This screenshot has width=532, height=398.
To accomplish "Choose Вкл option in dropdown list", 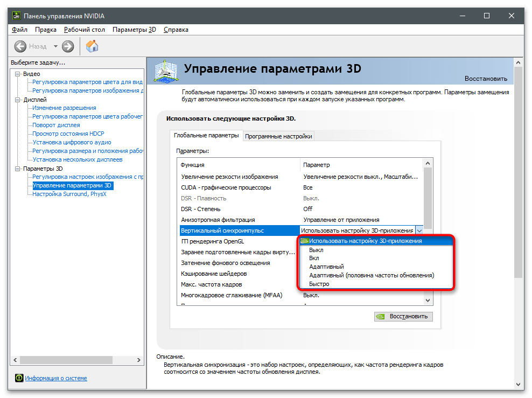I will 376,258.
